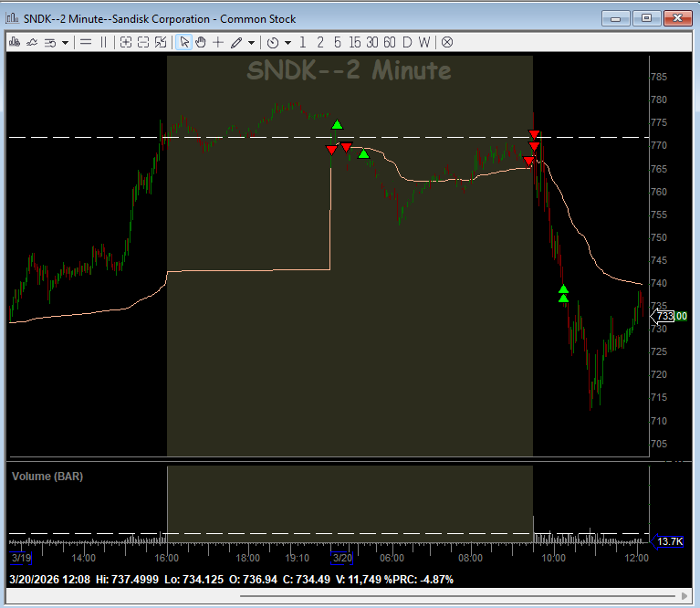Click the Volume (BAR) panel label

pos(47,477)
